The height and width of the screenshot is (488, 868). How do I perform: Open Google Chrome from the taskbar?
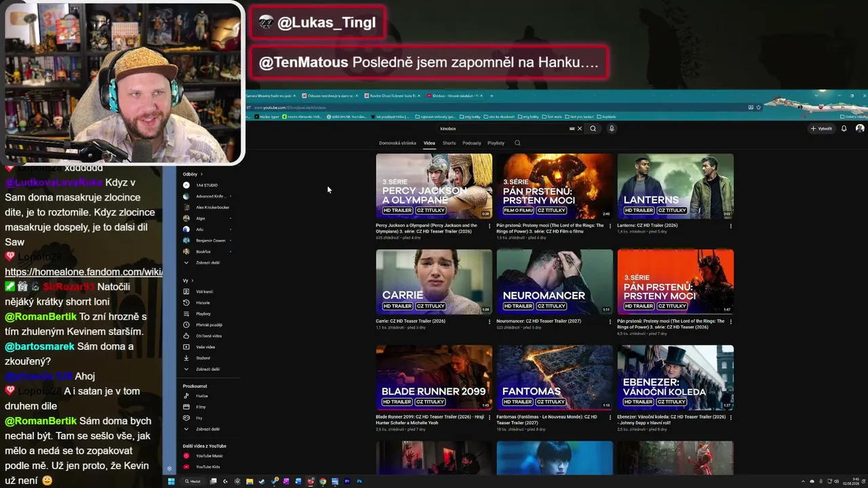[x=323, y=481]
